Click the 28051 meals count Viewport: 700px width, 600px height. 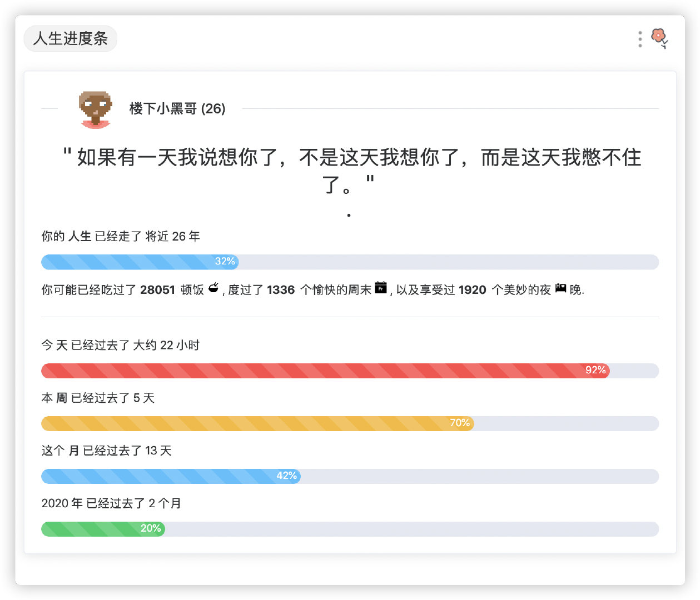pyautogui.click(x=157, y=289)
